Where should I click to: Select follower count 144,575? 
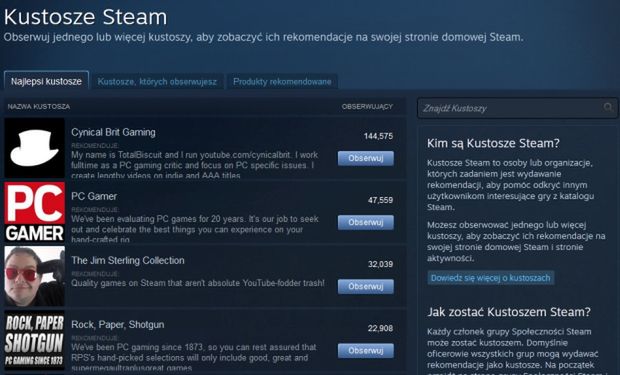[x=378, y=136]
